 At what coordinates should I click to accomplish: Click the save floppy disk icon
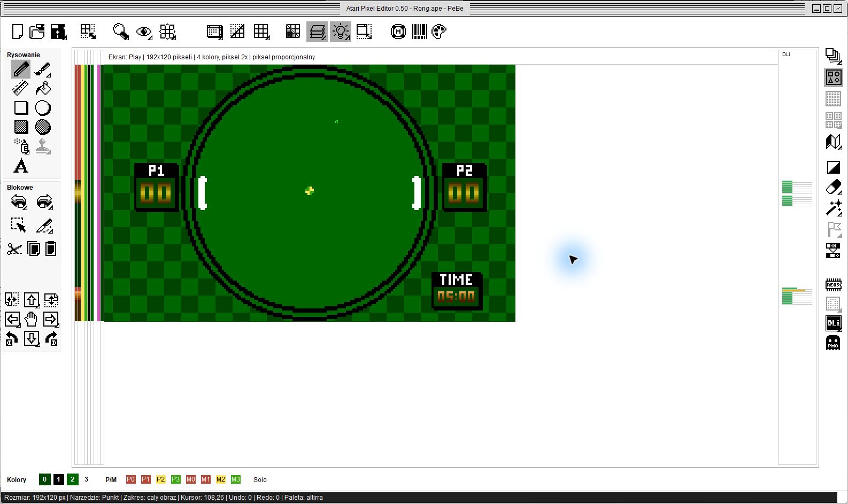point(58,32)
